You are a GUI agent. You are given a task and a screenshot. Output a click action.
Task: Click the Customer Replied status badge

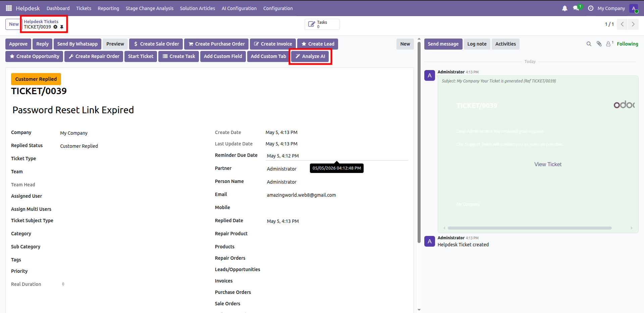[x=36, y=79]
